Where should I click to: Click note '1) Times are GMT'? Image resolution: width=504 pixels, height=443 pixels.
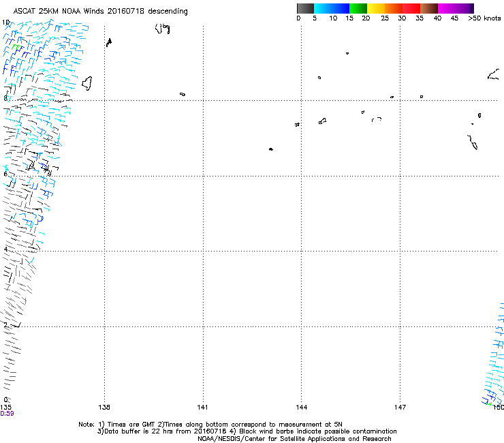127,425
